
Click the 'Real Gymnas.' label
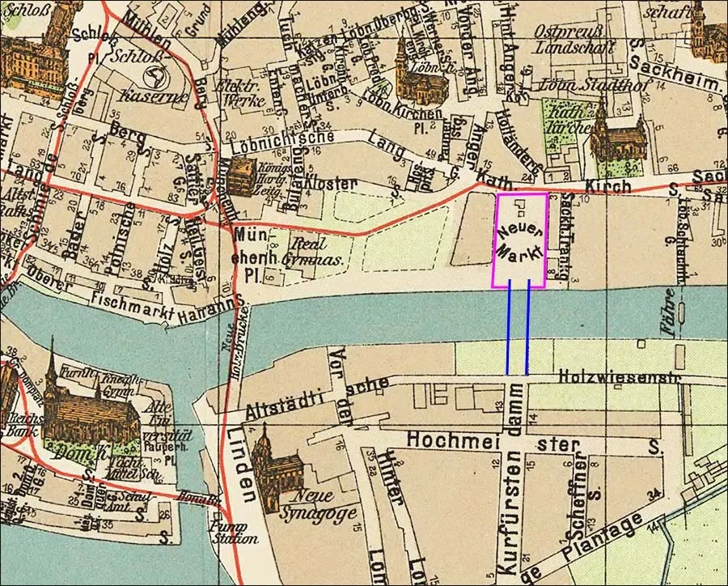click(312, 252)
